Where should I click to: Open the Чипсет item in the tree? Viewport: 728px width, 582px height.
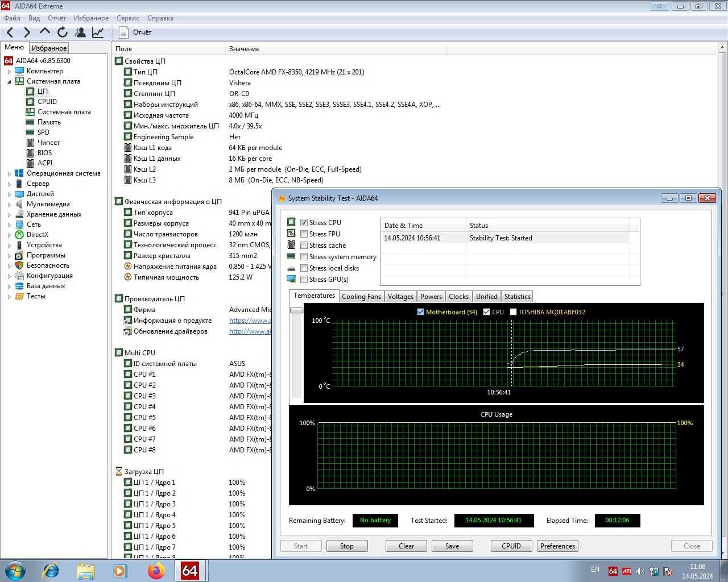click(48, 143)
